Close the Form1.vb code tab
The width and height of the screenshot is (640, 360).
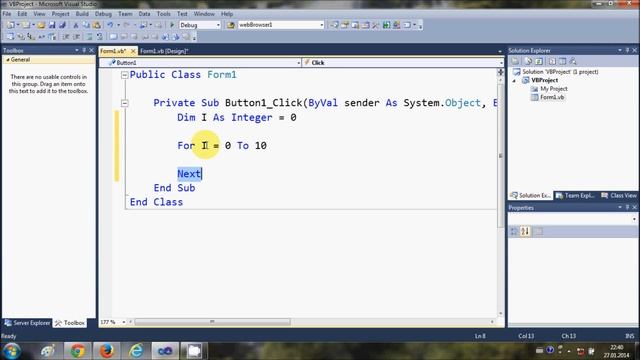pyautogui.click(x=133, y=51)
